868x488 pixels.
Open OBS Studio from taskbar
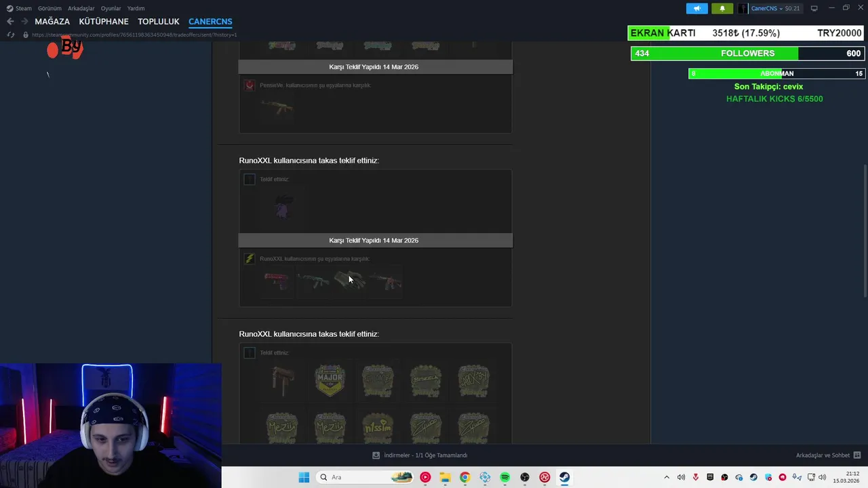click(525, 477)
